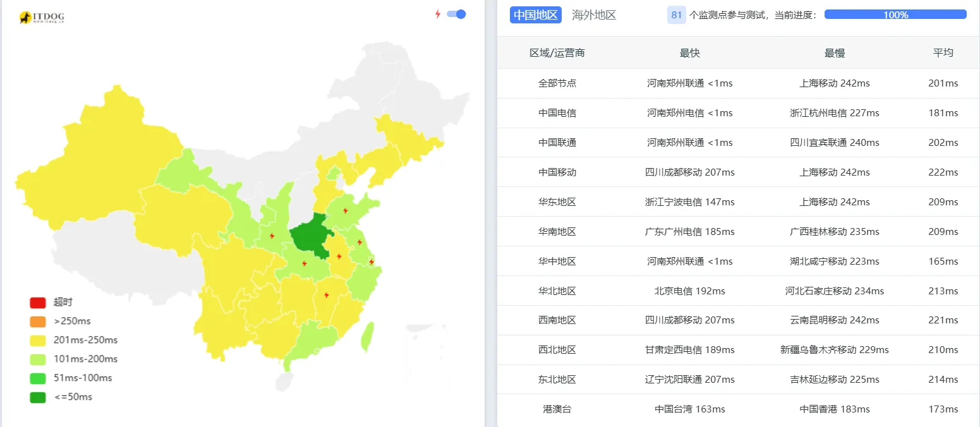Select the 中国电信 row label
The image size is (980, 427).
557,113
